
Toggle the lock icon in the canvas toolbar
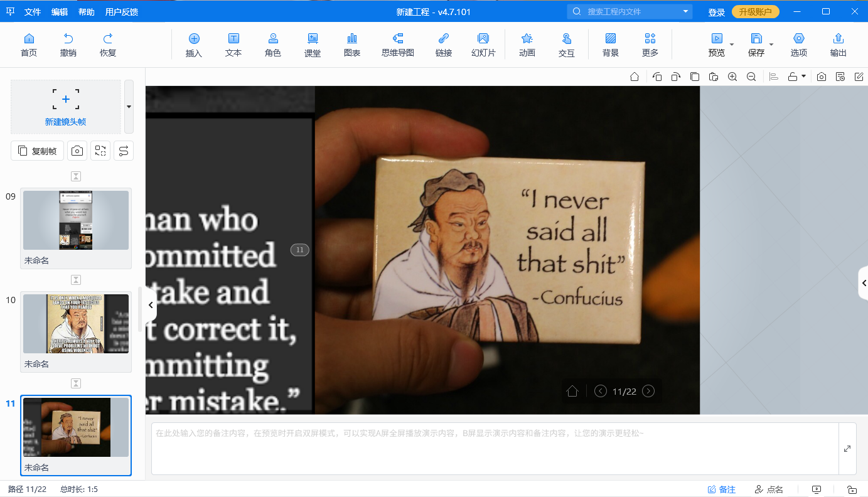[x=793, y=77]
